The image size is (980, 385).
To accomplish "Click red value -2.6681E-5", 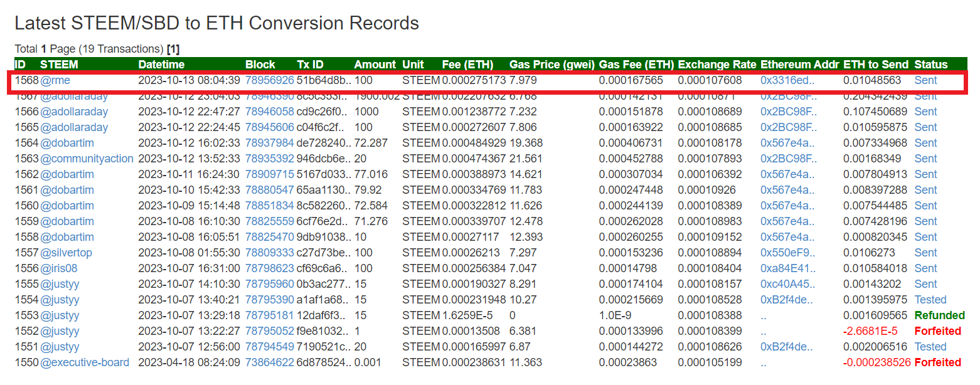I will click(x=870, y=331).
